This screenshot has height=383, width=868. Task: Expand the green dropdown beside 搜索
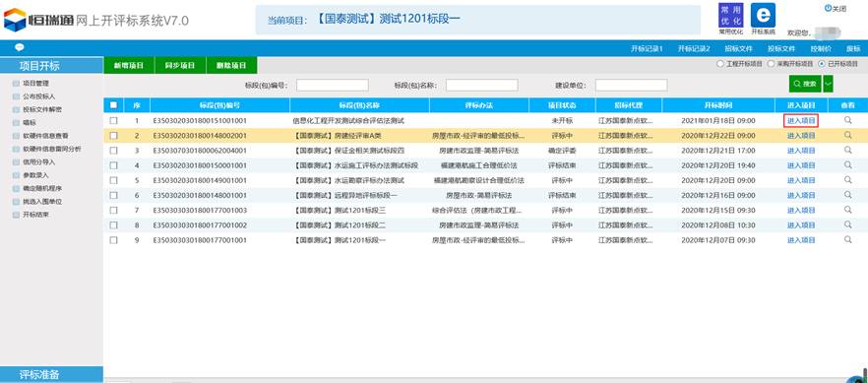tap(829, 84)
